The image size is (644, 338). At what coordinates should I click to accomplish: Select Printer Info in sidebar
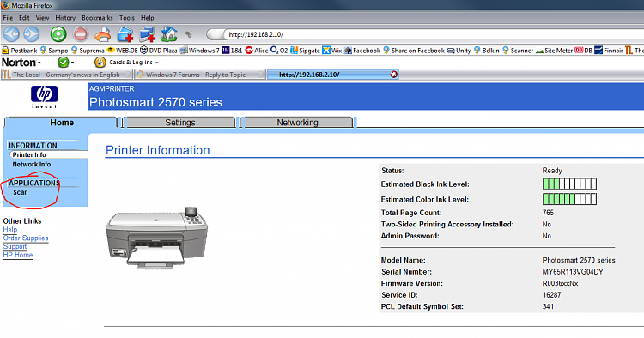[28, 154]
